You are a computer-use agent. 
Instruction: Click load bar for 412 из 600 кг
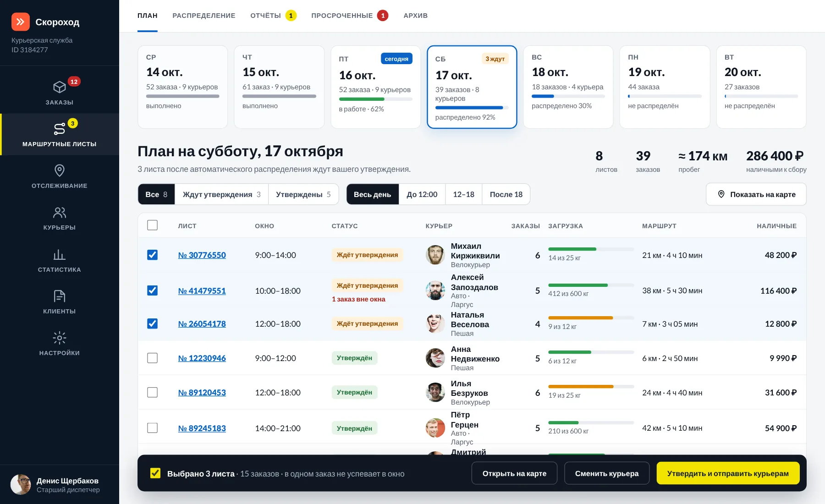coord(591,285)
